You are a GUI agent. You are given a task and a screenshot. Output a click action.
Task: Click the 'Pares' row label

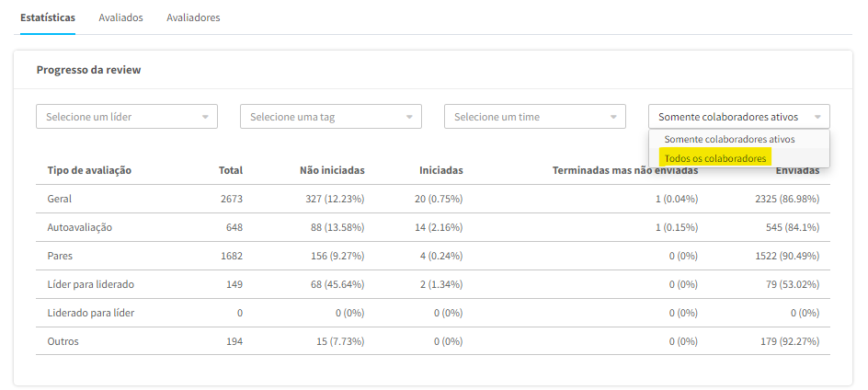[61, 256]
